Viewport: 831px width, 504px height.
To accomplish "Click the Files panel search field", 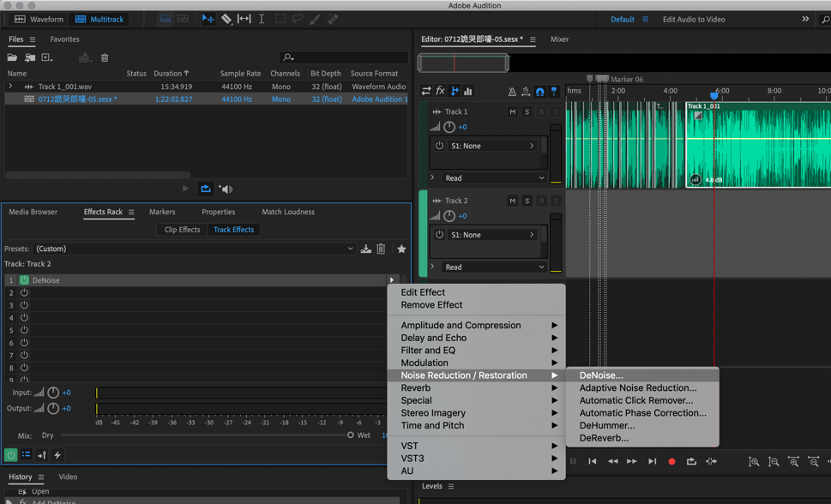I will [343, 57].
